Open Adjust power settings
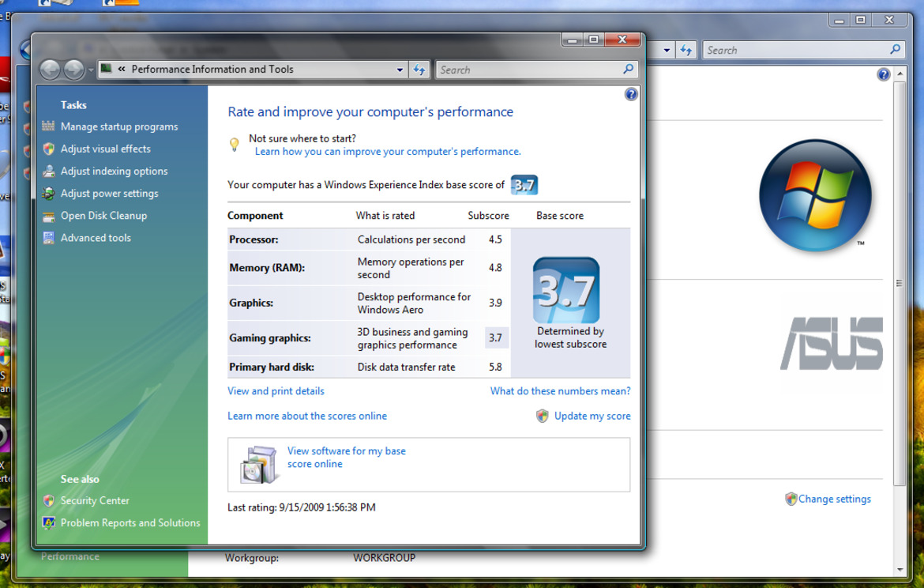The width and height of the screenshot is (924, 588). point(109,194)
